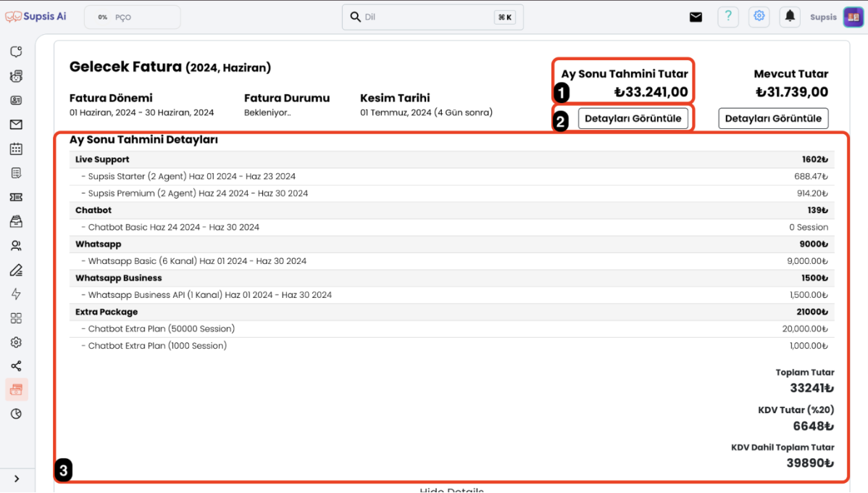Expand the sidebar with the bottom chevron
Image resolution: width=868 pixels, height=493 pixels.
pyautogui.click(x=17, y=478)
